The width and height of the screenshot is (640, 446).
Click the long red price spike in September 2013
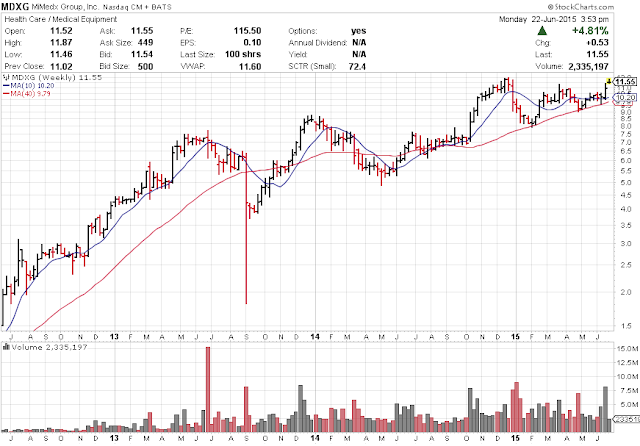pos(246,229)
